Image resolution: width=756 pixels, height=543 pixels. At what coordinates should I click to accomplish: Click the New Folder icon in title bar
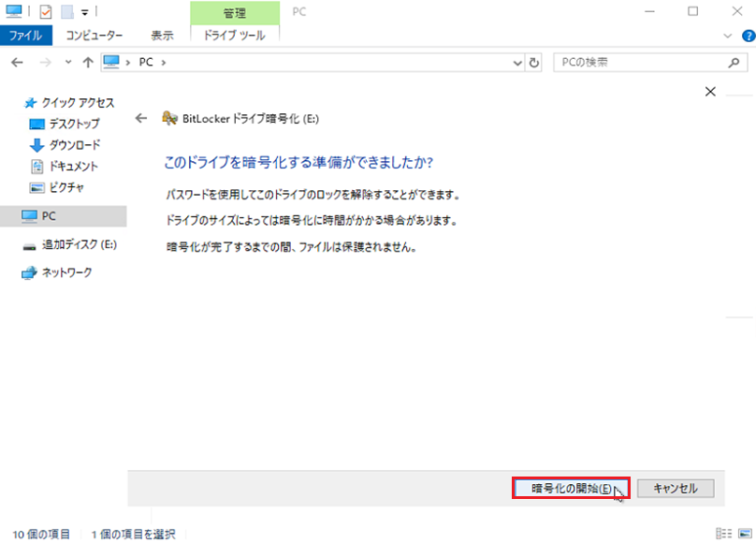66,12
